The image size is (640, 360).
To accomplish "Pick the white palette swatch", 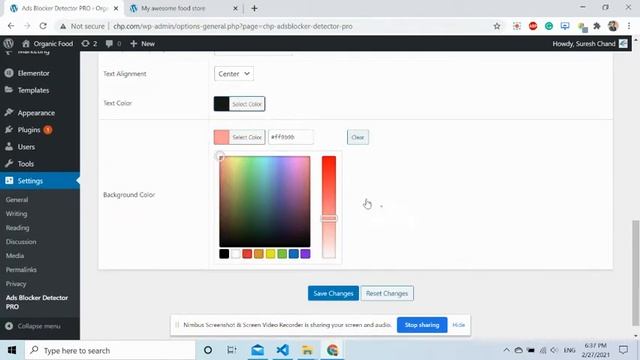I will (236, 253).
